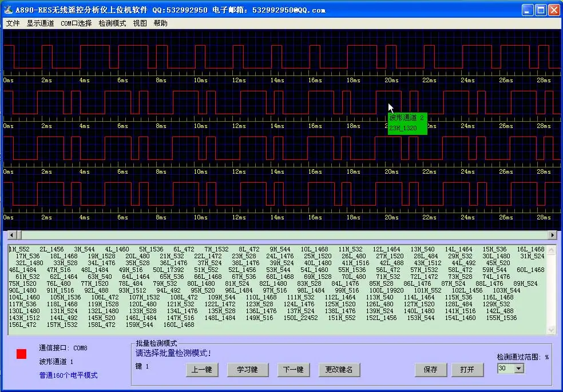The image size is (563, 392).
Task: Click the waveform scrollbar right arrow
Action: [x=552, y=235]
